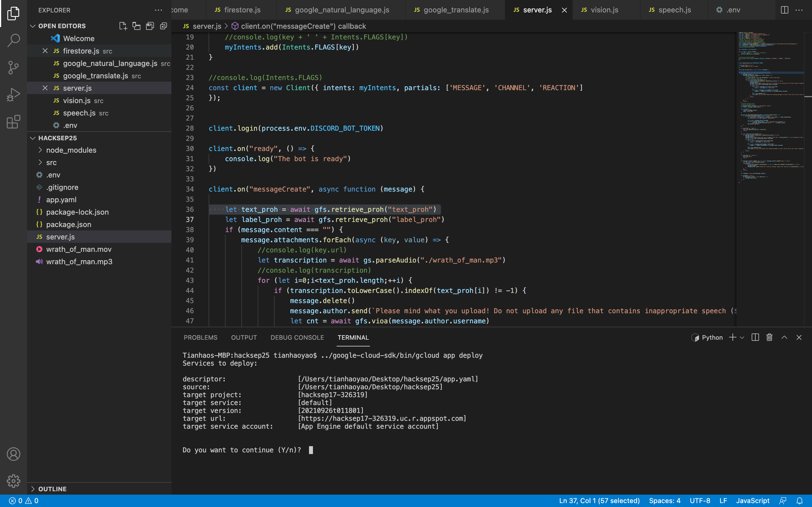The height and width of the screenshot is (507, 812).
Task: Toggle notifications bell in status bar
Action: pos(800,501)
